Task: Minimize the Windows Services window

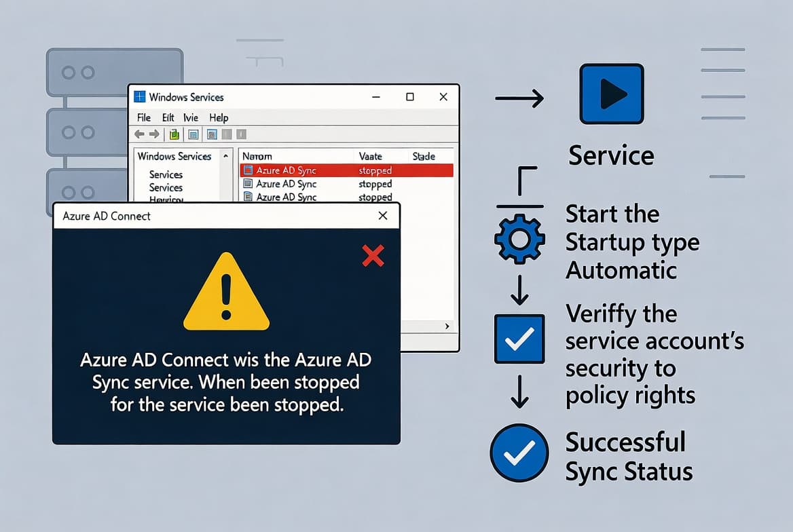Action: [376, 96]
